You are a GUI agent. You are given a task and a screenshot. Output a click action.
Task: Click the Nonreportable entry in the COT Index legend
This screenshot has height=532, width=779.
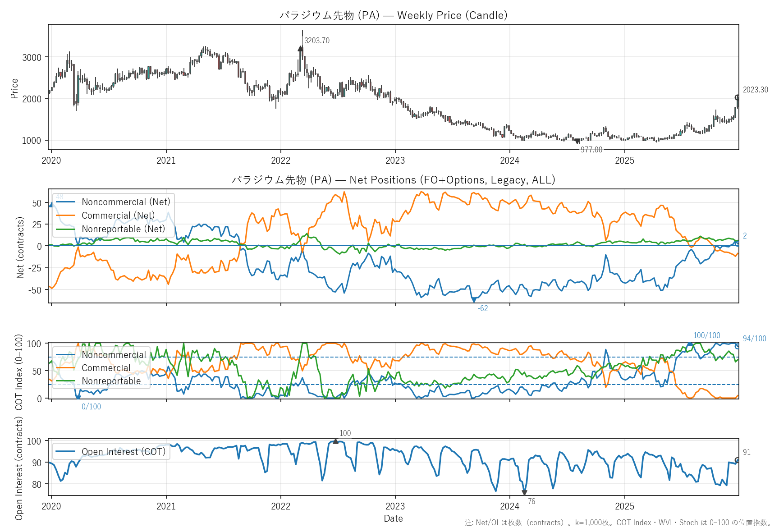click(x=111, y=381)
